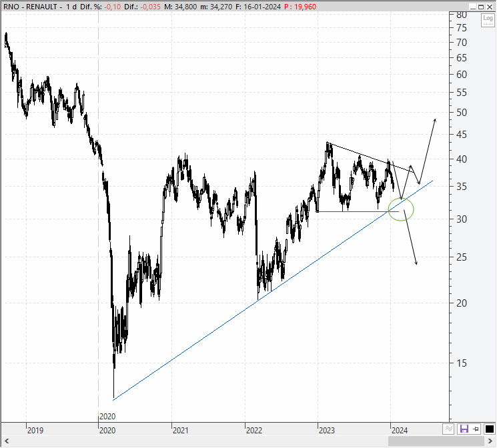Click the Dif. %: -0,10 value
497x448 pixels.
pyautogui.click(x=101, y=7)
